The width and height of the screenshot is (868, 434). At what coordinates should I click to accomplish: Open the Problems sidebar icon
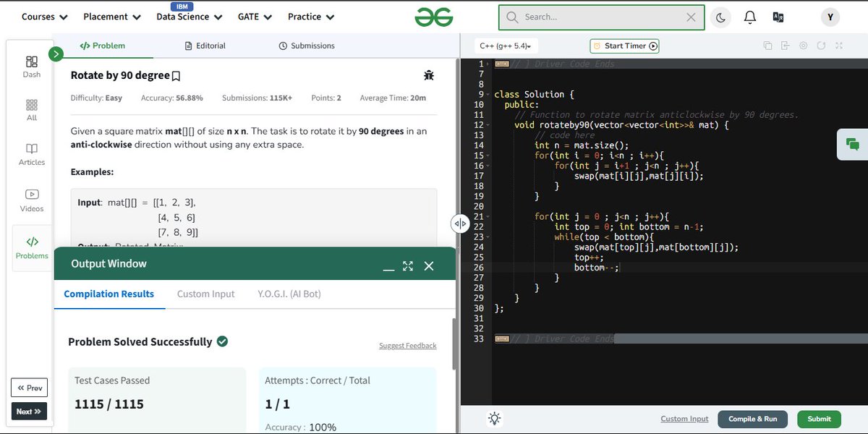(32, 247)
